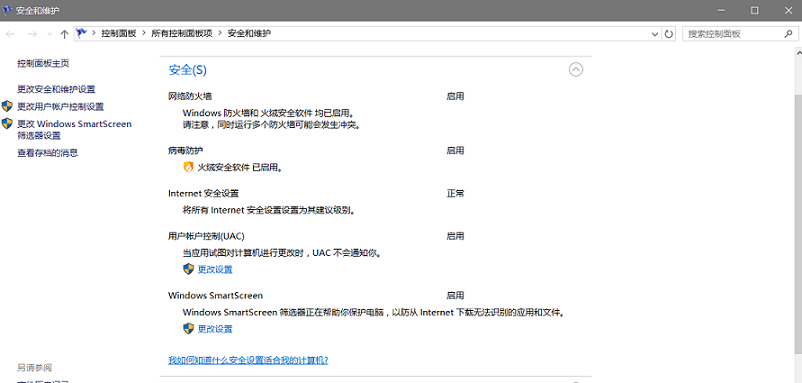
Task: Open 更改 Windows SmartScreen 筛选器设置 link
Action: 74,130
